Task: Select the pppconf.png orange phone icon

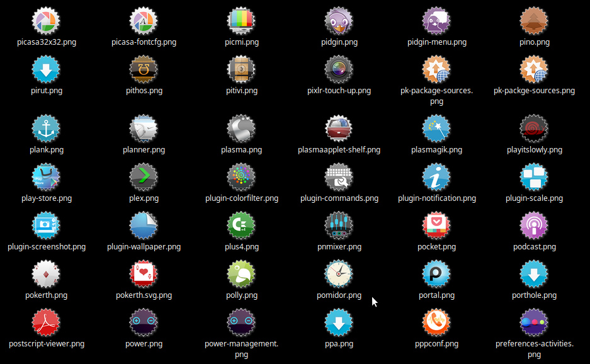Action: pyautogui.click(x=436, y=322)
